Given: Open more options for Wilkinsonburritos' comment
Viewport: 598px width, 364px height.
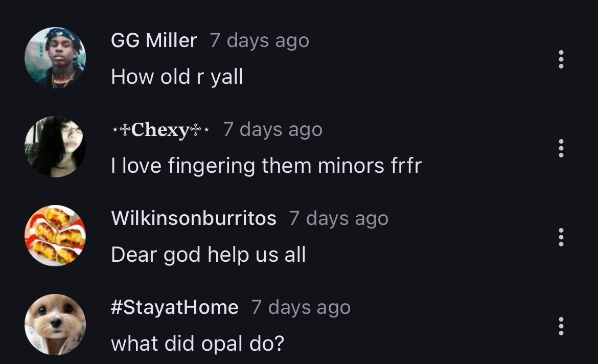Looking at the screenshot, I should coord(561,237).
